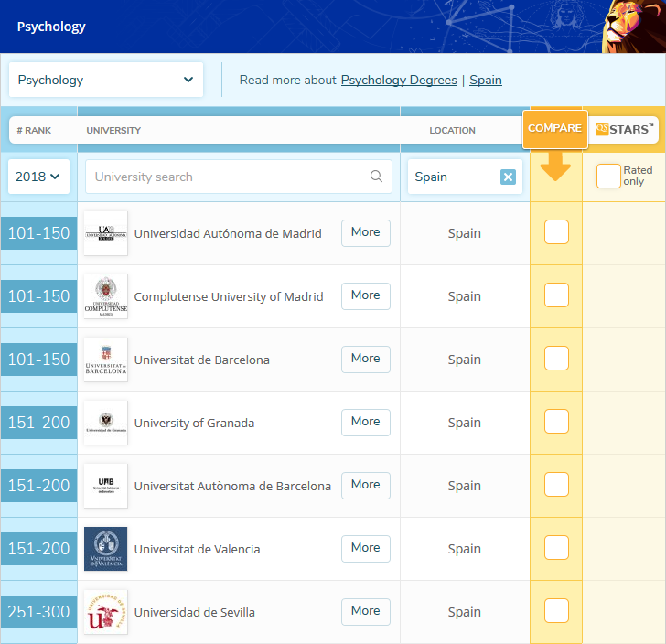
Task: Select the 101-150 rank for Universitat de Barcelona
Action: (38, 360)
